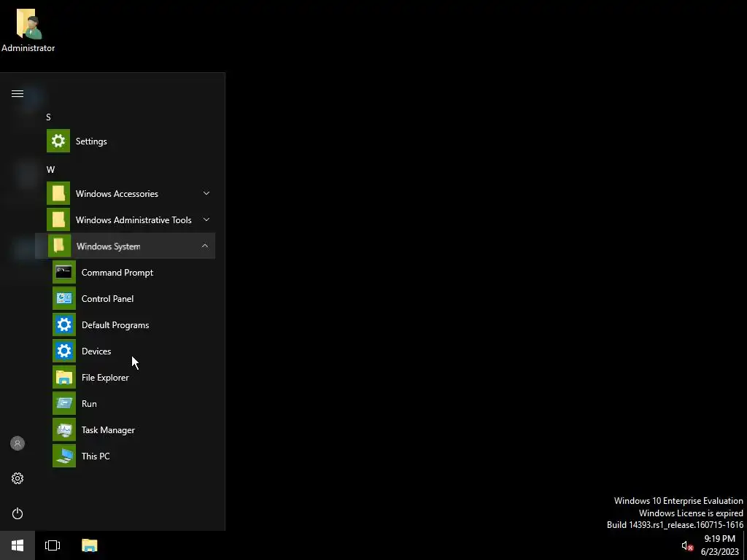Image resolution: width=747 pixels, height=560 pixels.
Task: Launch Command Prompt via its icon
Action: point(64,272)
